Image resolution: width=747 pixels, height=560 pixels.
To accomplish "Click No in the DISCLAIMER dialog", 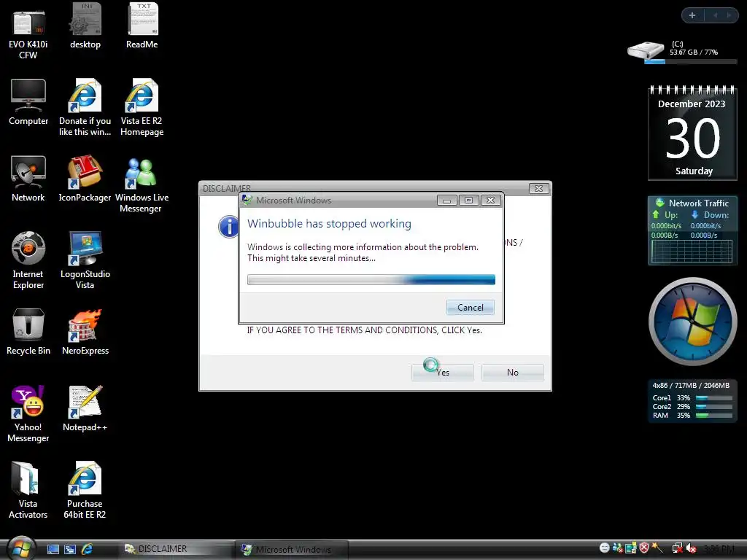I will click(x=513, y=373).
